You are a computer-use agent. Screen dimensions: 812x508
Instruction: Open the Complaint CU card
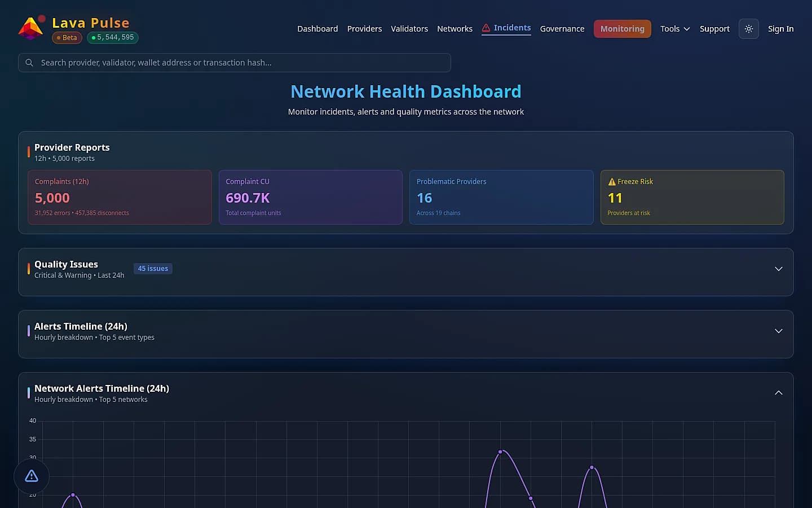(x=311, y=197)
